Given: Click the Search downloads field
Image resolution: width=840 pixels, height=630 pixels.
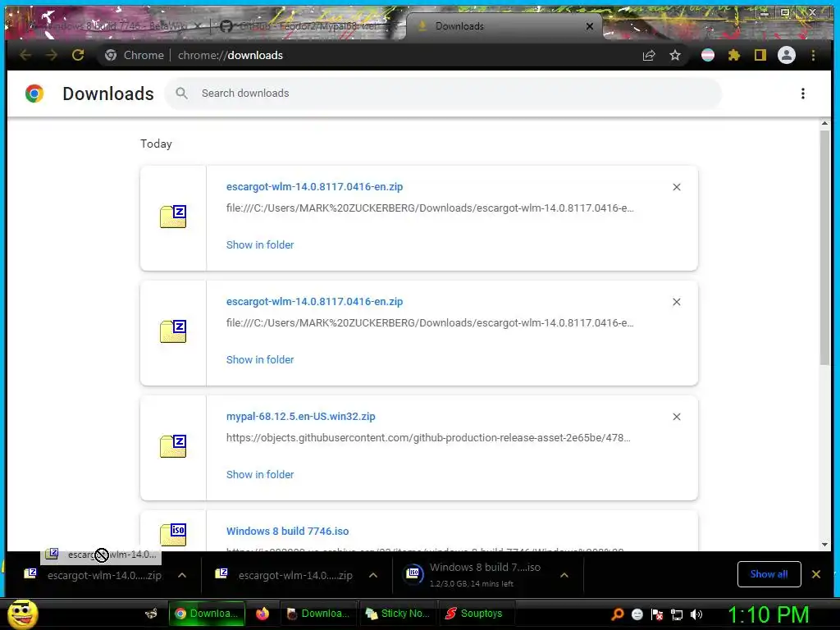Looking at the screenshot, I should [x=443, y=94].
